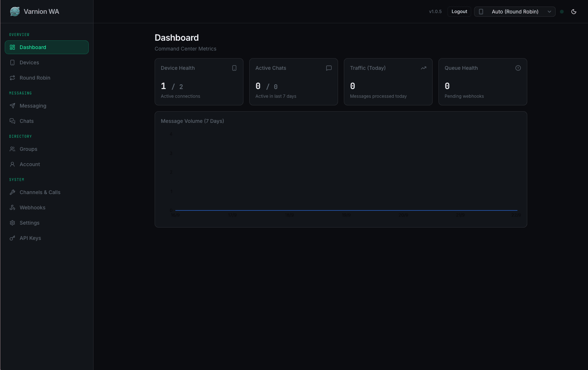The image size is (588, 370).
Task: Go to the Devices page
Action: (x=47, y=63)
